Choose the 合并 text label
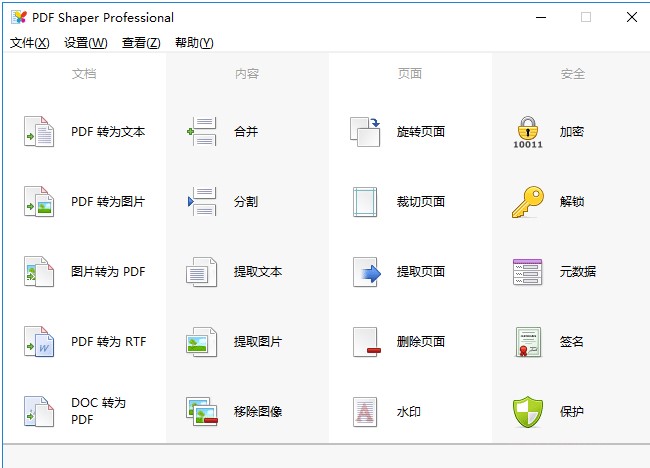Viewport: 650px width, 468px height. pyautogui.click(x=246, y=131)
